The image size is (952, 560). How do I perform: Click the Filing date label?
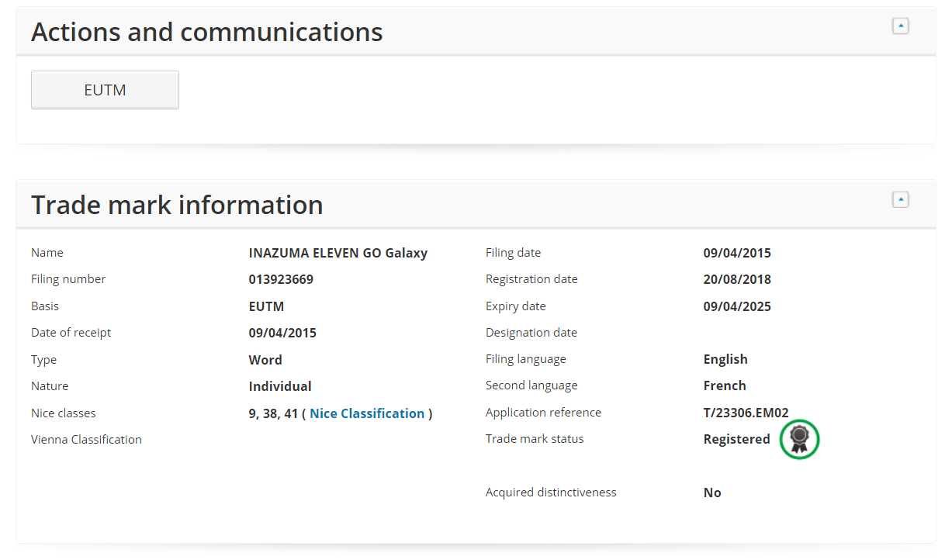pos(514,253)
